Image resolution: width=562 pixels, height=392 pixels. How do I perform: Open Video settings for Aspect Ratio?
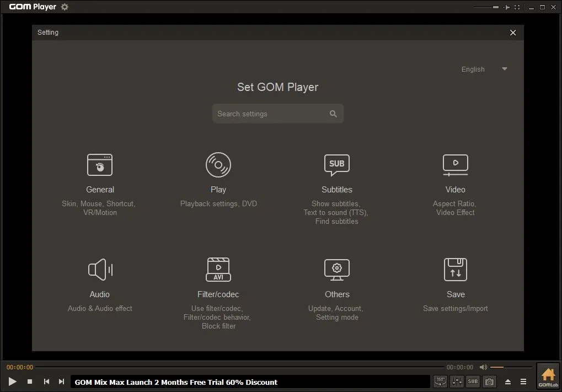coord(455,165)
